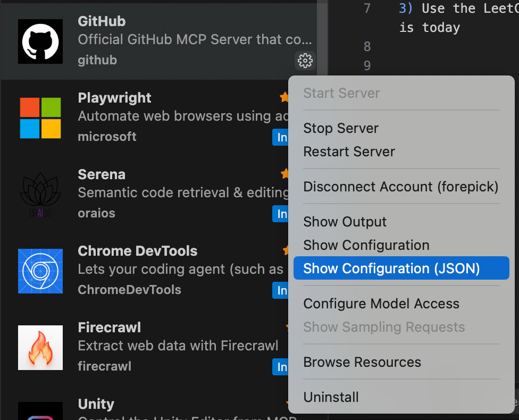Choose Show Configuration (JSON)
Image resolution: width=519 pixels, height=420 pixels.
click(x=391, y=268)
